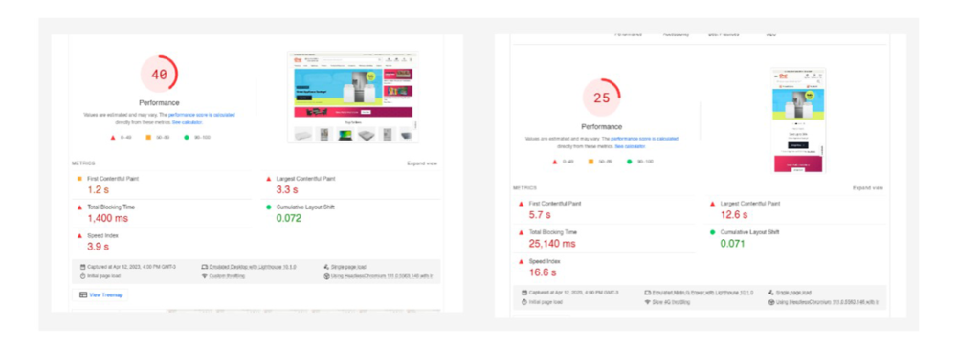Click the performance score gauge showing 25
This screenshot has height=348, width=980.
[601, 98]
